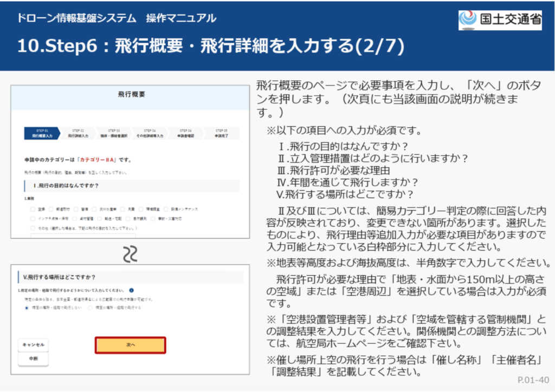Check the 事故・災害対応 checkbox
The image size is (555, 392).
(x=154, y=219)
